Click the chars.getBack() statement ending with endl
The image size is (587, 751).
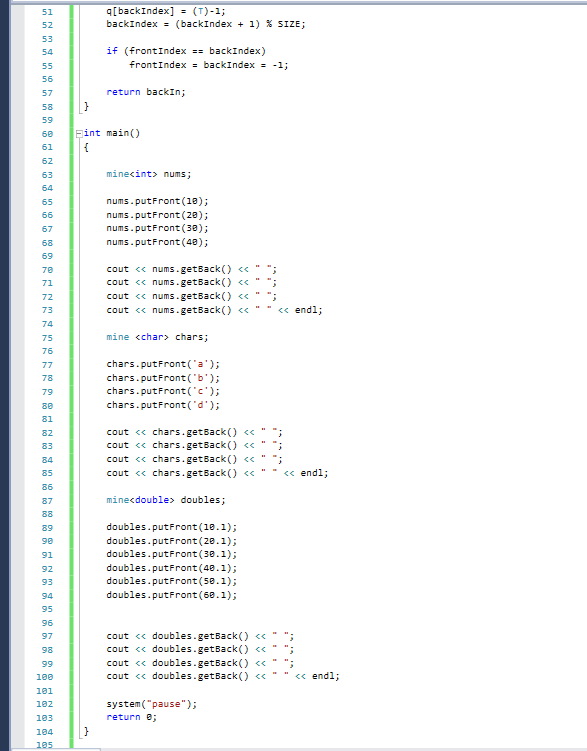(217, 473)
